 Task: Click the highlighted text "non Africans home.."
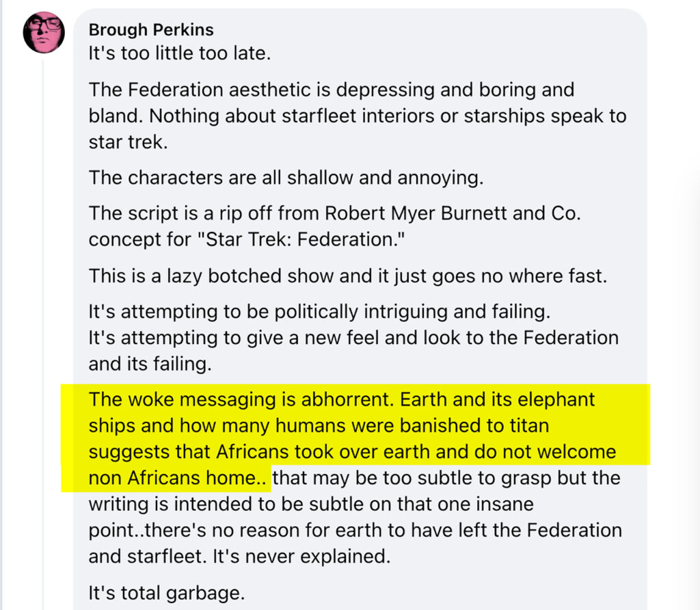click(178, 478)
